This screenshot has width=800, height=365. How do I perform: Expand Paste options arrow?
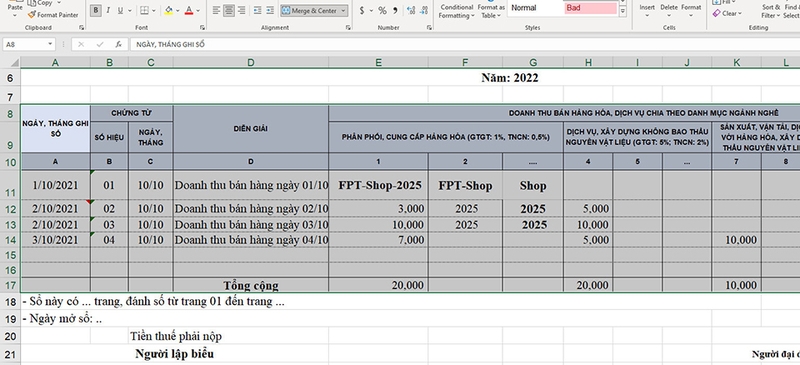click(x=15, y=16)
